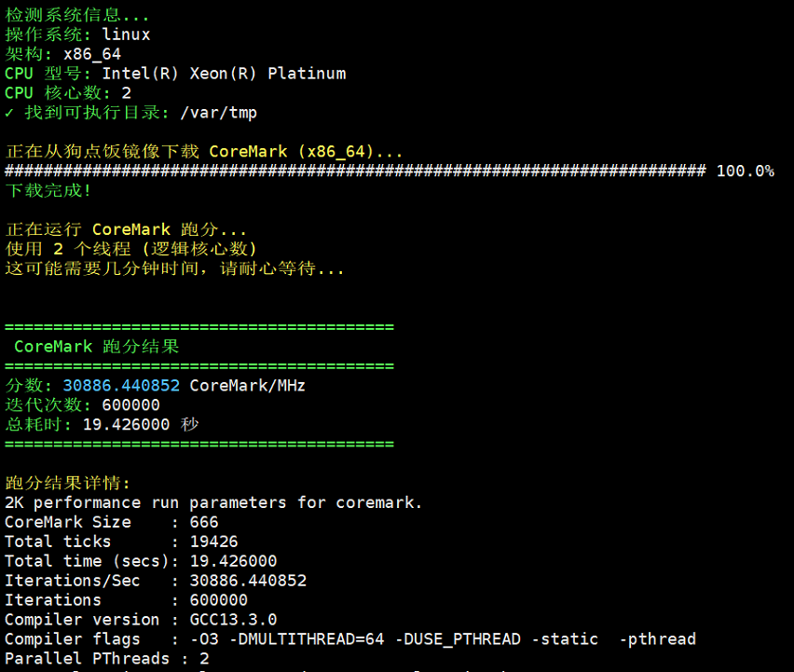Click the 检测系统信息... line at the top

pos(77,15)
